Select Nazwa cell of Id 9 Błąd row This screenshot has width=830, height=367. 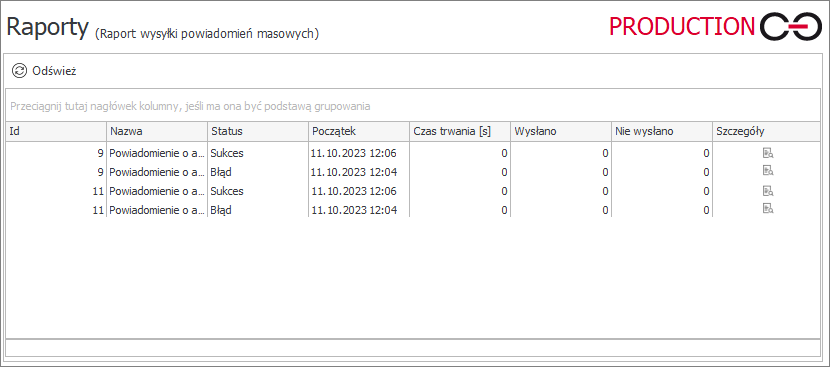tap(157, 172)
